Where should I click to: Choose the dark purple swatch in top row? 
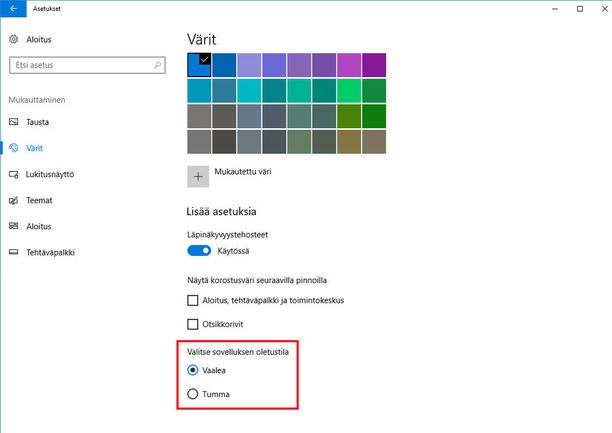(x=374, y=65)
